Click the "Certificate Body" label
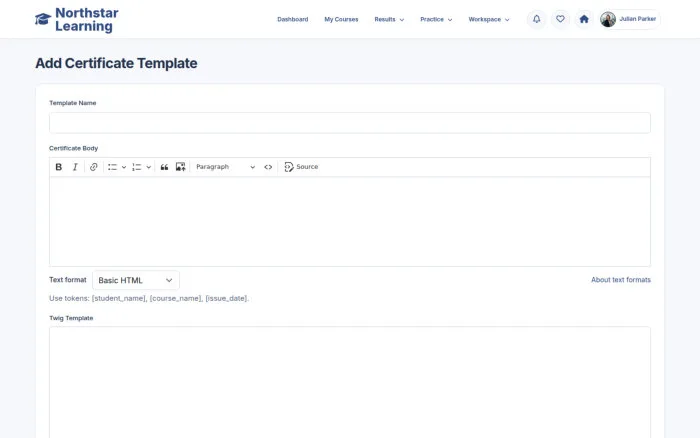Image resolution: width=700 pixels, height=438 pixels. click(x=73, y=148)
